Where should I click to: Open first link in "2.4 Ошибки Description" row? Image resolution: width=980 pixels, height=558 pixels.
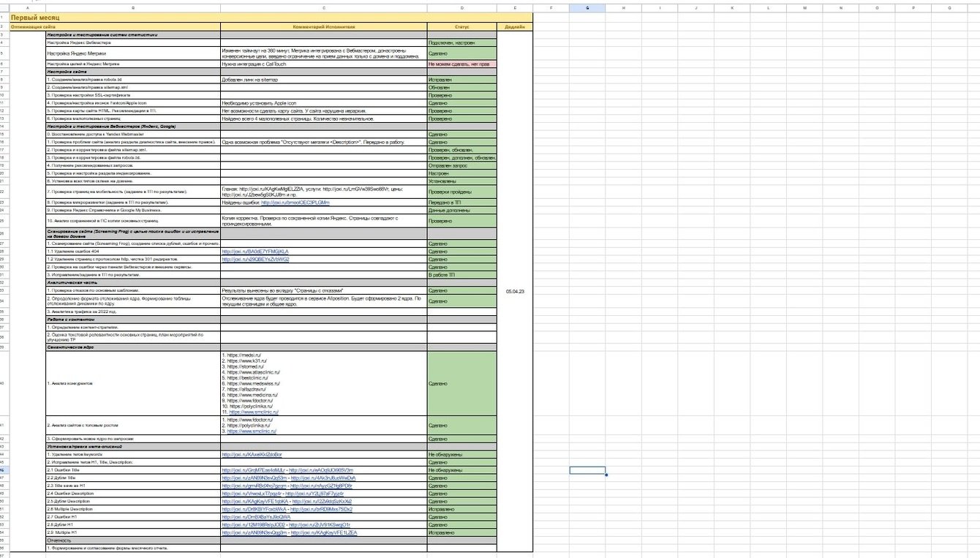[x=253, y=494]
